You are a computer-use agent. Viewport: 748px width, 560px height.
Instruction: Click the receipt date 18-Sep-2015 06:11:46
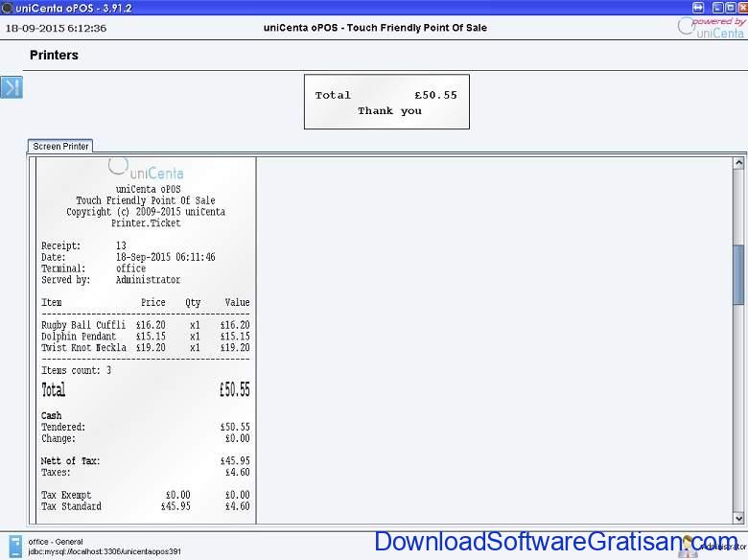166,257
